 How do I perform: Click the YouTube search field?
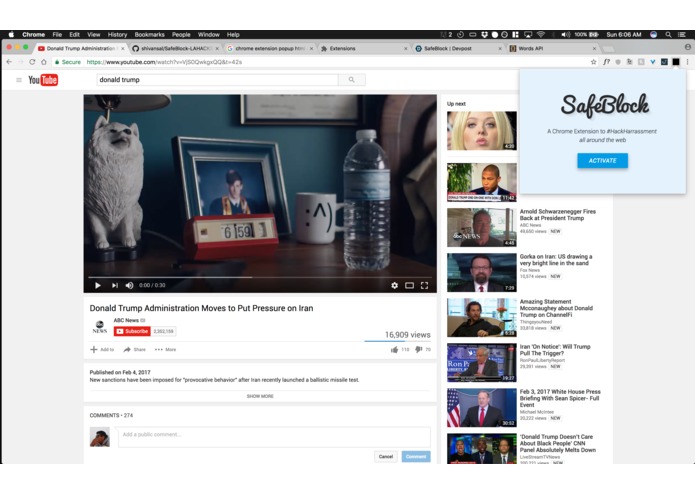click(x=217, y=80)
